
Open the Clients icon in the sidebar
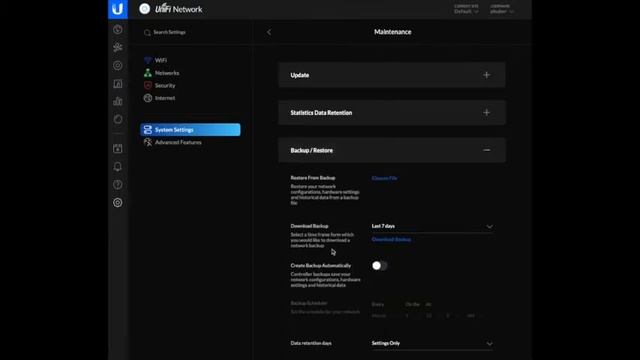pyautogui.click(x=118, y=84)
